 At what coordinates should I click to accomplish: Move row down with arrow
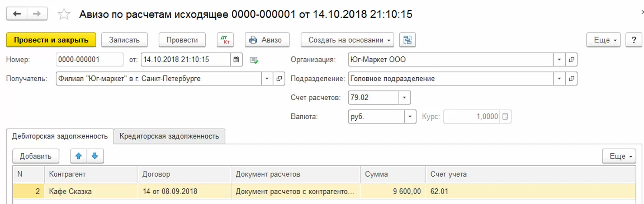(x=95, y=156)
